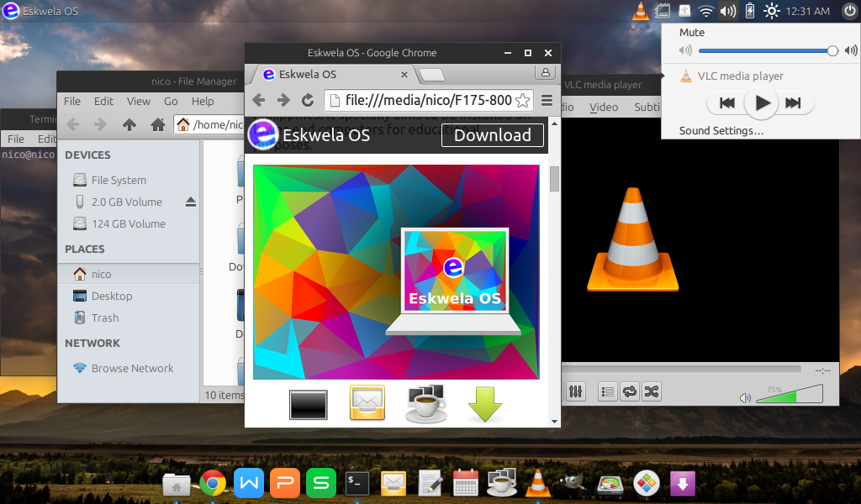Toggle VLC loop mode button
The height and width of the screenshot is (504, 861).
pyautogui.click(x=629, y=391)
